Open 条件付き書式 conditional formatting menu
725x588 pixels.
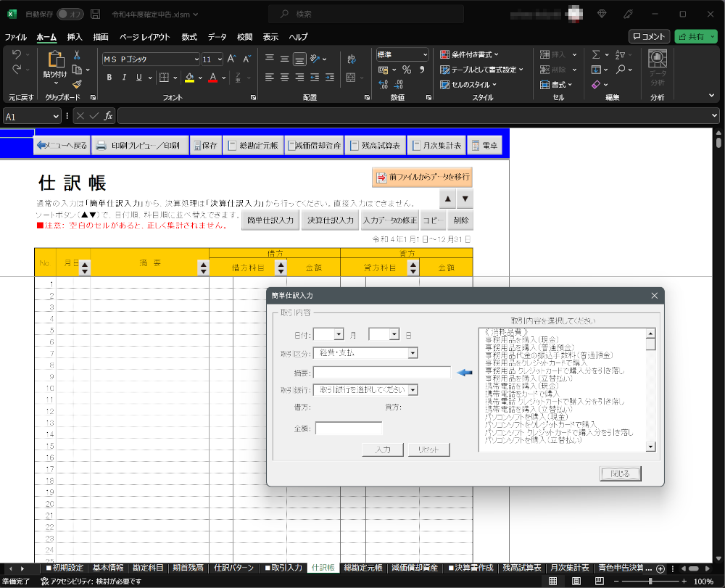click(469, 54)
